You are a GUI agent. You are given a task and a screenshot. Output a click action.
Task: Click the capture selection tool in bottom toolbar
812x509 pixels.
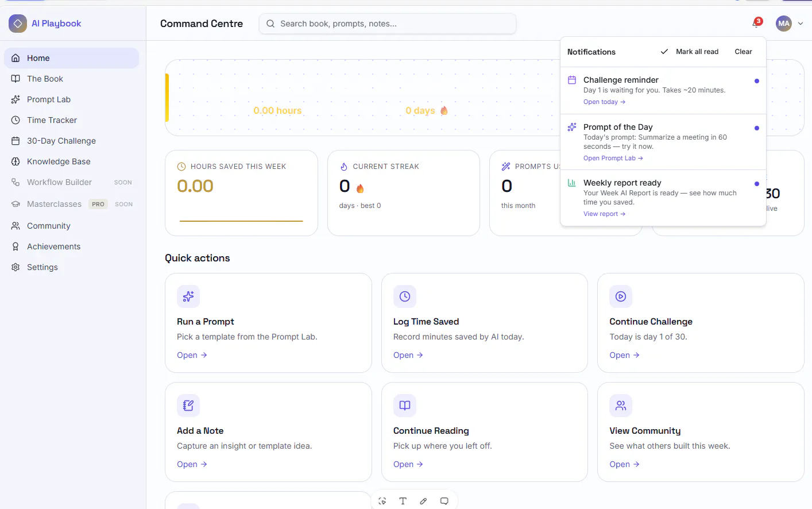pyautogui.click(x=382, y=501)
